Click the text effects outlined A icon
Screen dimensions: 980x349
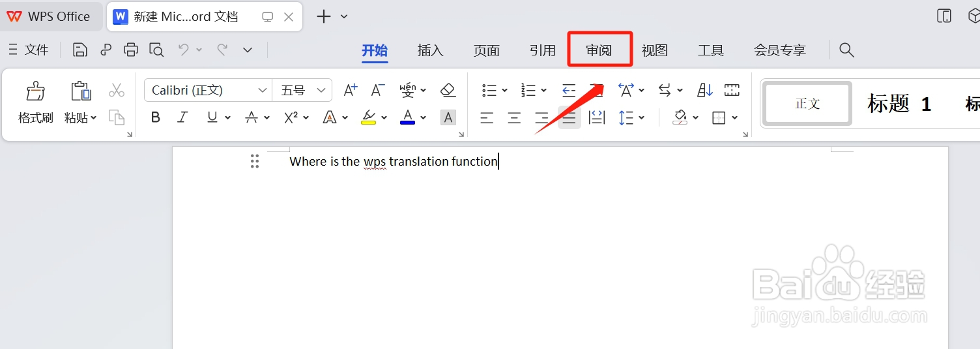330,117
